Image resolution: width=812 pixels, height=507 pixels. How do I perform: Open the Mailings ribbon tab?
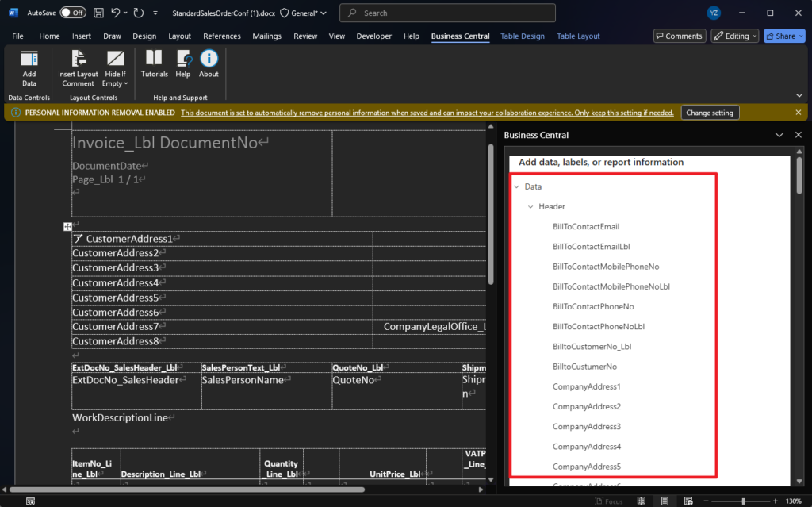pos(266,36)
